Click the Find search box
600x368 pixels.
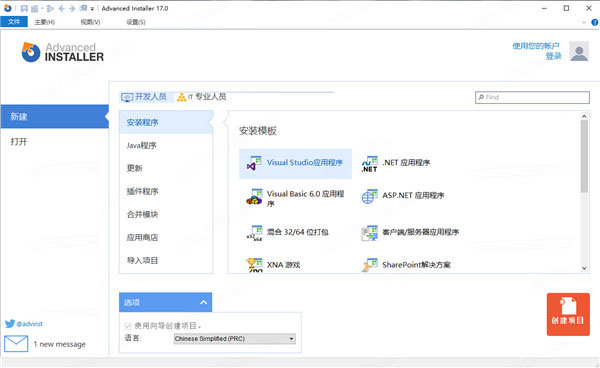coord(532,97)
